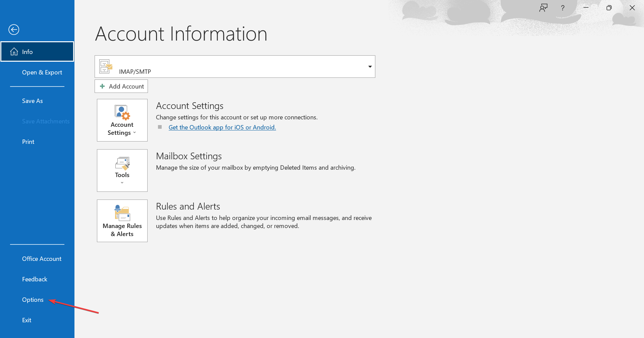
Task: Go to Office Account settings
Action: (x=42, y=259)
